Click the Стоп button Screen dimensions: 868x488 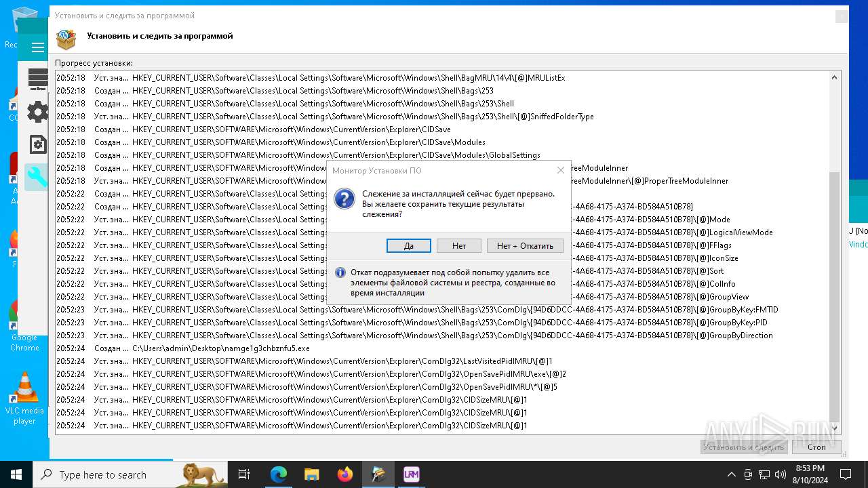[816, 447]
